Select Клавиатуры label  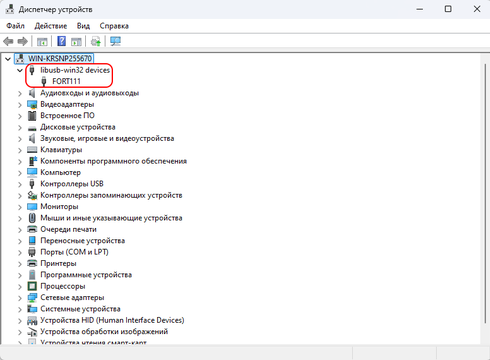tap(61, 150)
